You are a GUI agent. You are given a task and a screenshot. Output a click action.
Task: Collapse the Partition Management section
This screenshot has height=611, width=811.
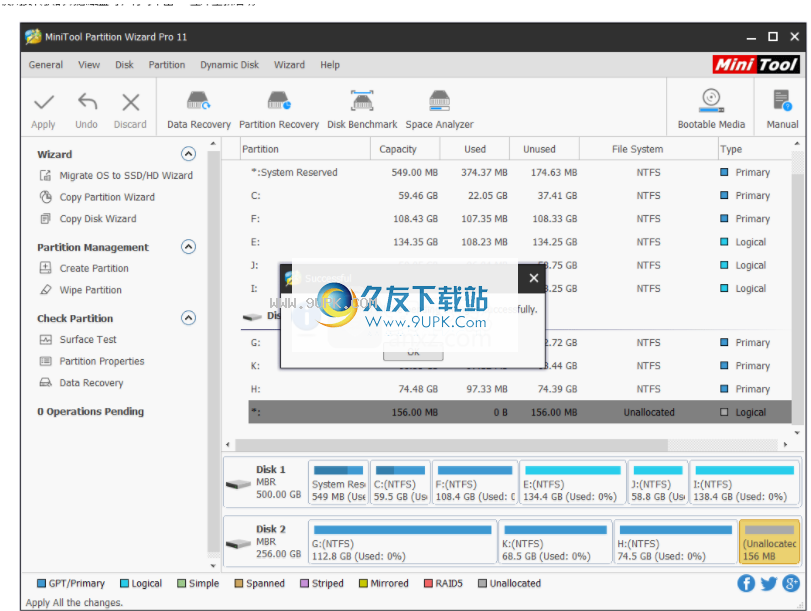click(x=188, y=247)
